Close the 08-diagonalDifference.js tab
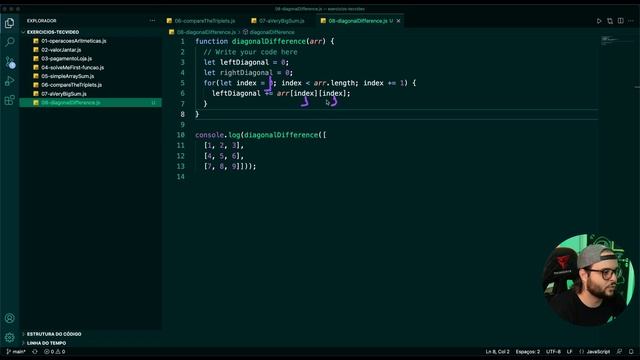The image size is (640, 360). click(x=398, y=21)
